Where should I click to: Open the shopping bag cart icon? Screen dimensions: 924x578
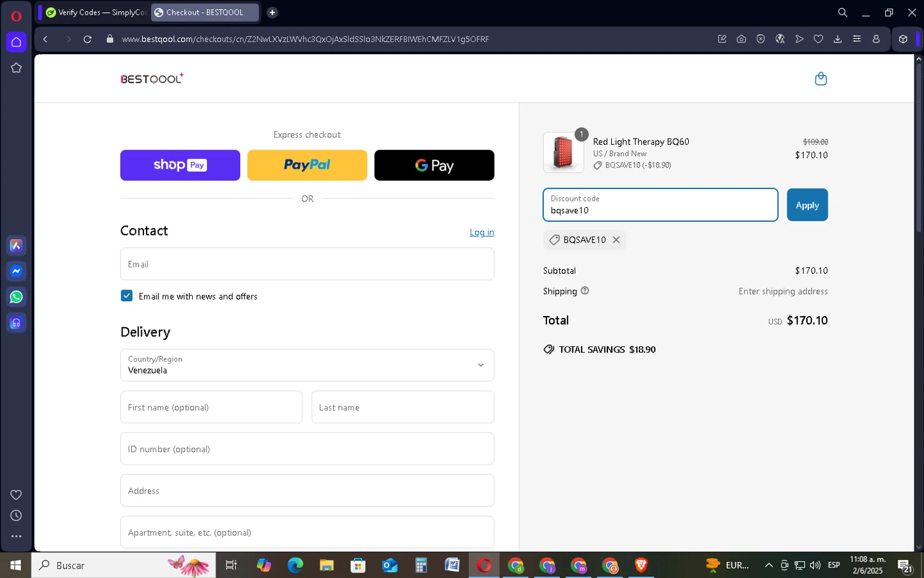[x=821, y=79]
